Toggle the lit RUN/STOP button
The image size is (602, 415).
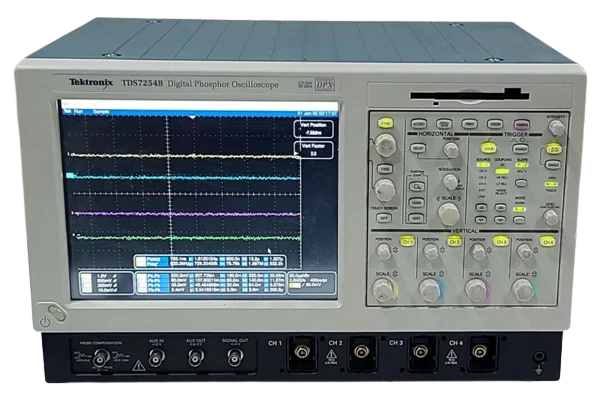pos(553,149)
